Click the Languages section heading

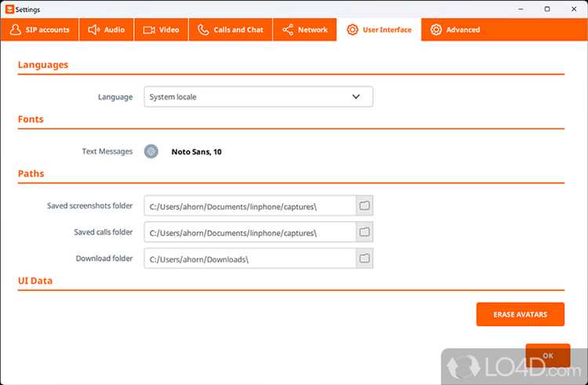[43, 64]
